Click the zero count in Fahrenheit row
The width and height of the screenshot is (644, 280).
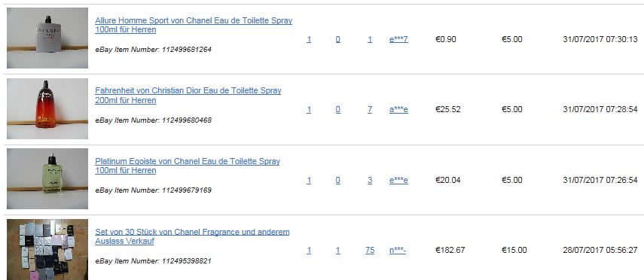(x=337, y=110)
